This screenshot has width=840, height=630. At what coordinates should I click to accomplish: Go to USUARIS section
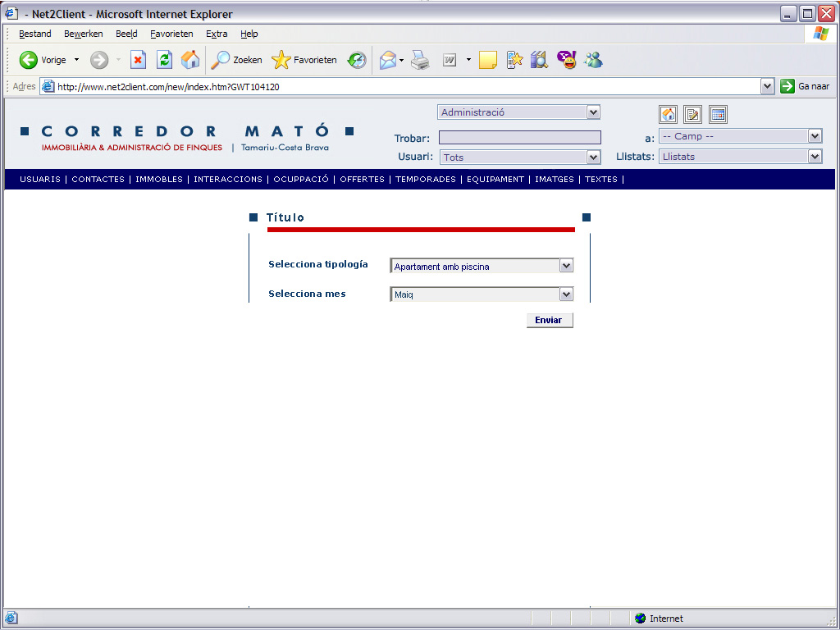(40, 180)
